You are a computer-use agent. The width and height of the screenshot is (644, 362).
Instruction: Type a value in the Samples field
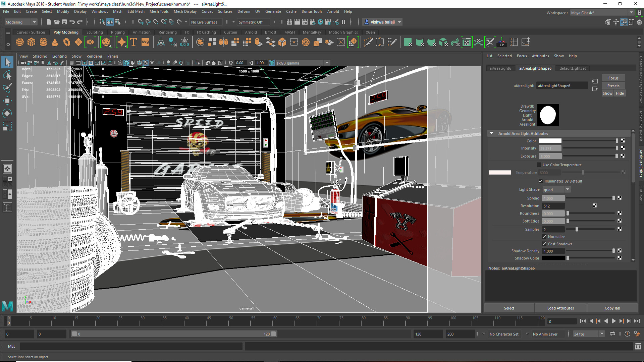(553, 229)
